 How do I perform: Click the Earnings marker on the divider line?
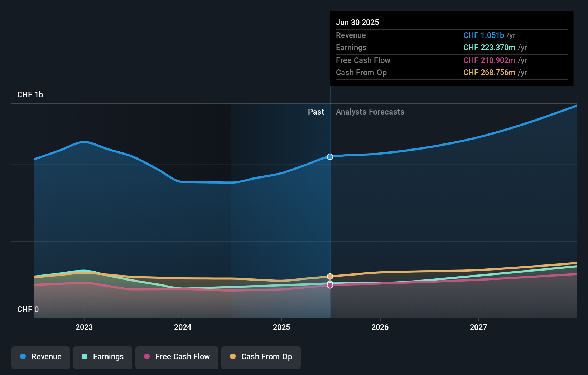point(330,282)
